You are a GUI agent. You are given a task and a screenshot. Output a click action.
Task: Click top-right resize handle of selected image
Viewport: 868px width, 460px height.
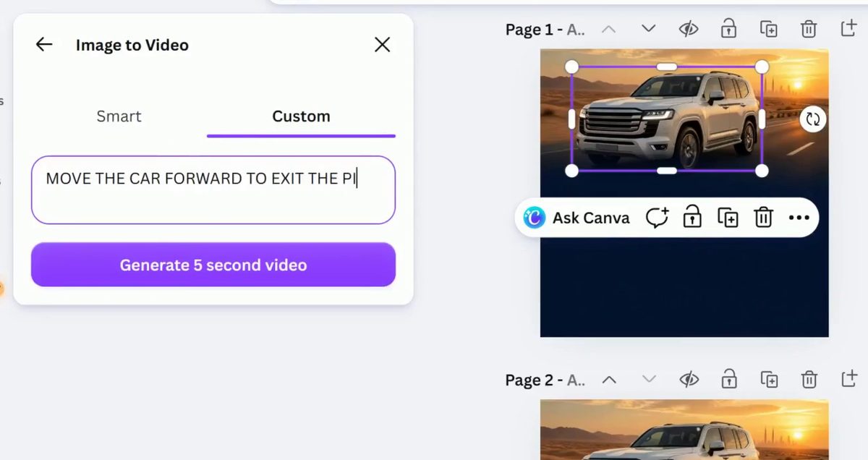pos(762,67)
